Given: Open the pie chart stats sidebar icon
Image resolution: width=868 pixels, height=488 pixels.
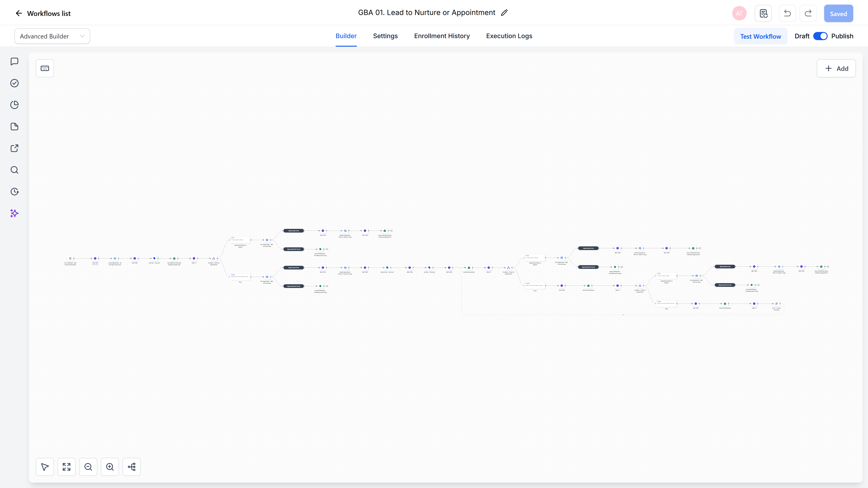Looking at the screenshot, I should pyautogui.click(x=14, y=105).
